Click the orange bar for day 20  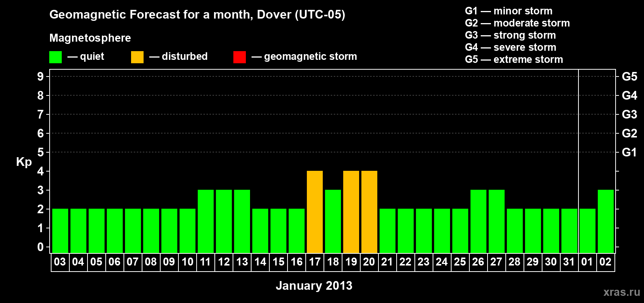point(369,212)
